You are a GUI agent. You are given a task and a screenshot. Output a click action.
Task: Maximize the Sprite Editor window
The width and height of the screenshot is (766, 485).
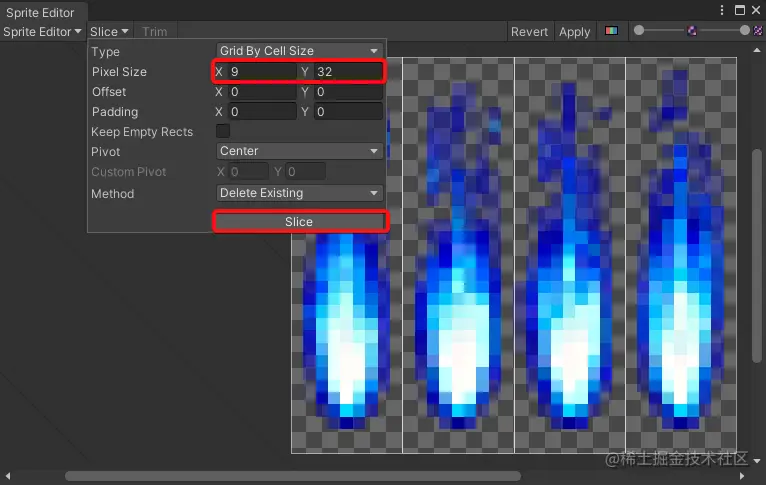pyautogui.click(x=740, y=10)
